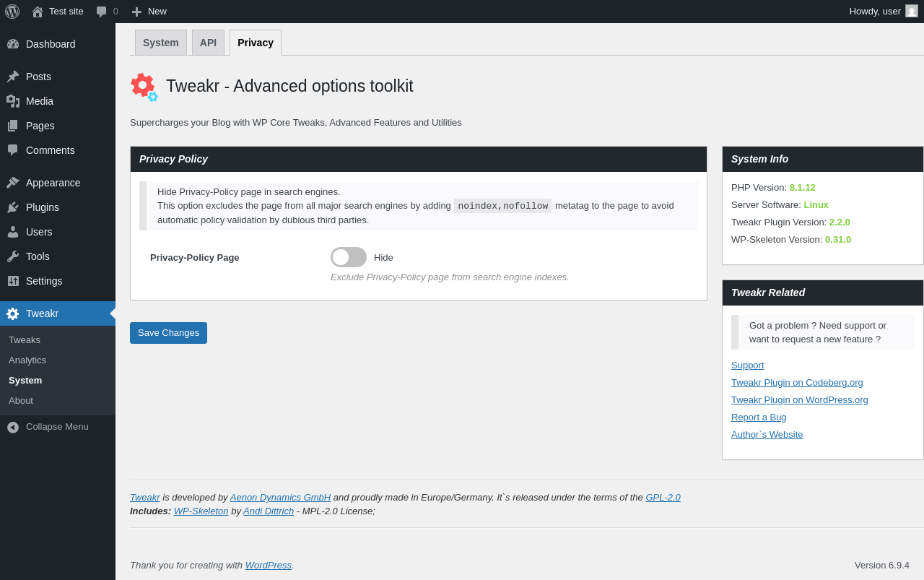Screen dimensions: 924x580
Task: Click the PHP Version 8.1.12 value
Action: click(x=802, y=188)
